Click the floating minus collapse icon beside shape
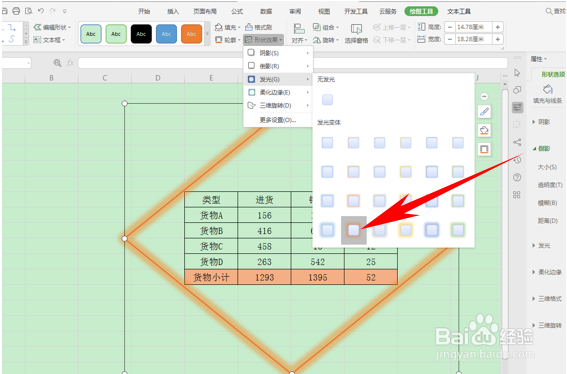 tap(485, 96)
